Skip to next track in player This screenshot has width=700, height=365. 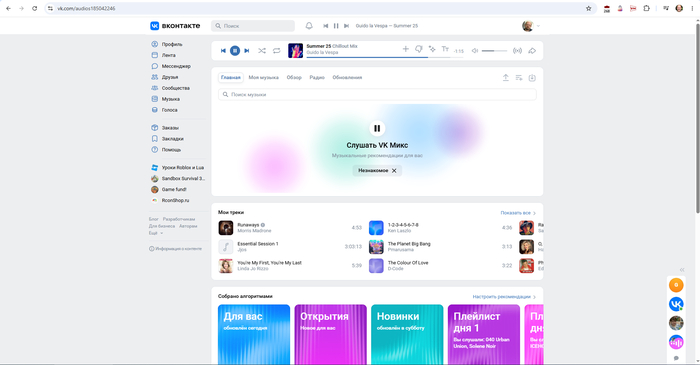pos(246,51)
